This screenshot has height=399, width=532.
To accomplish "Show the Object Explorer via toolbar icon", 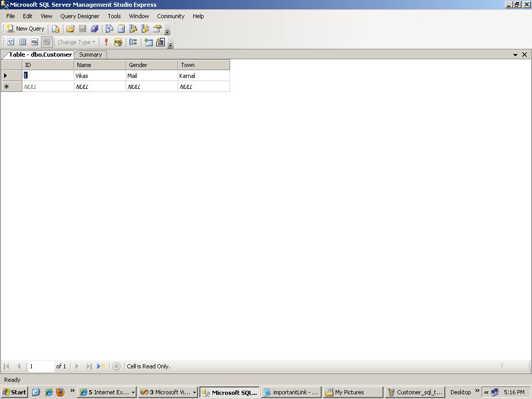I will [x=133, y=29].
